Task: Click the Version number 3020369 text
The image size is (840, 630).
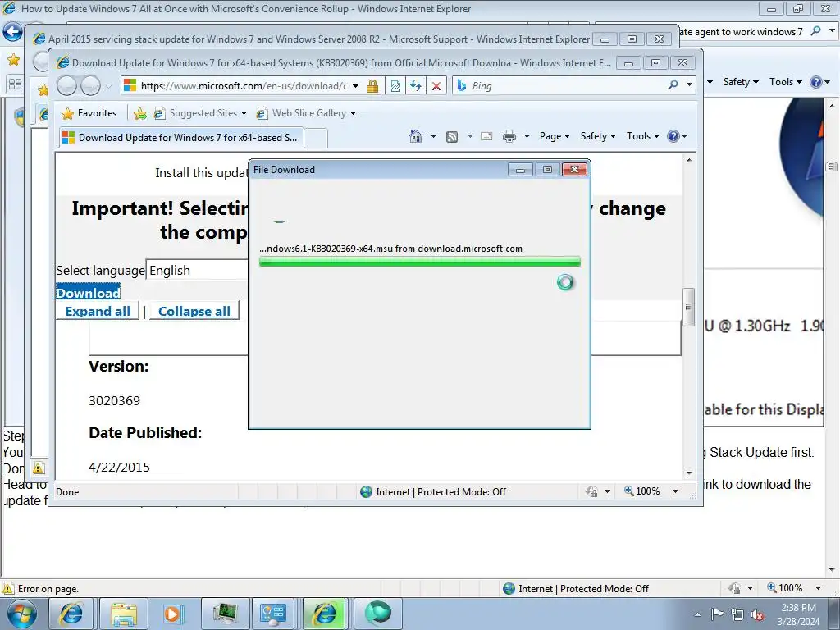Action: (x=114, y=400)
